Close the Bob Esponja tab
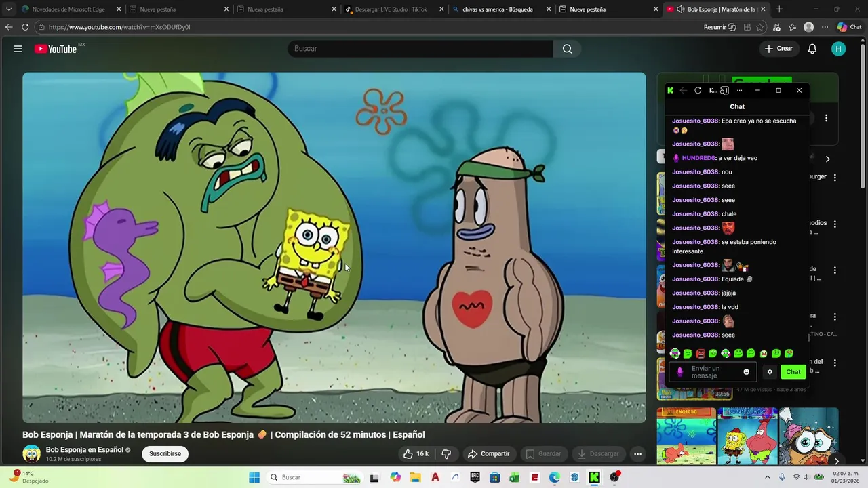The image size is (868, 488). pos(763,9)
